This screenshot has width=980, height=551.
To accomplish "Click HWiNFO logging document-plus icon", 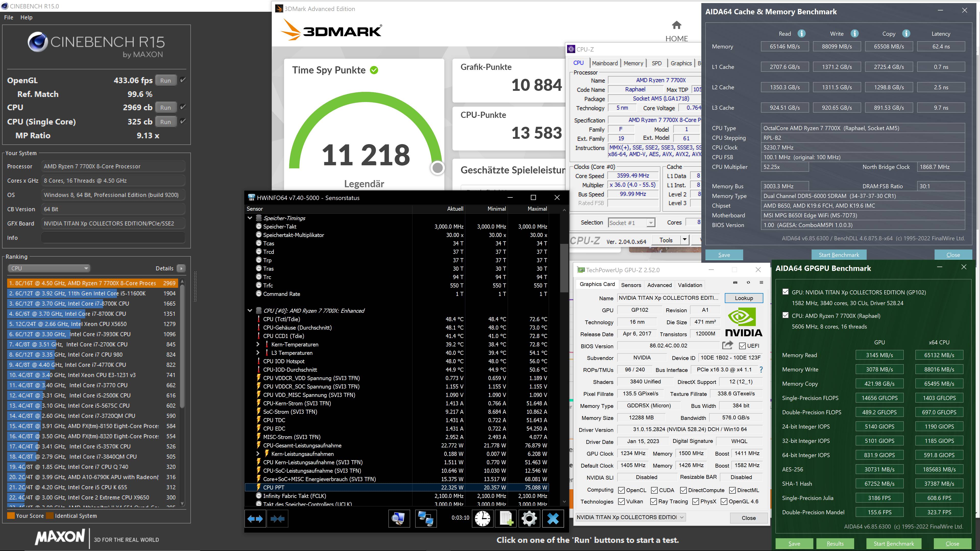I will 506,519.
